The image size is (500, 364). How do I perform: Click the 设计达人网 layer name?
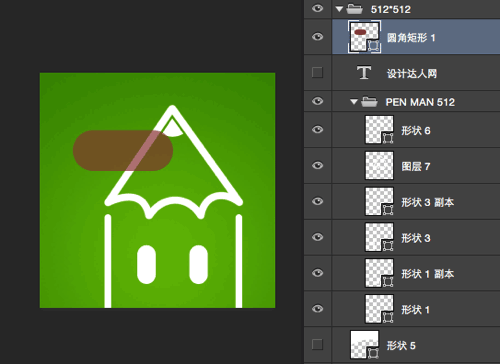click(x=412, y=73)
